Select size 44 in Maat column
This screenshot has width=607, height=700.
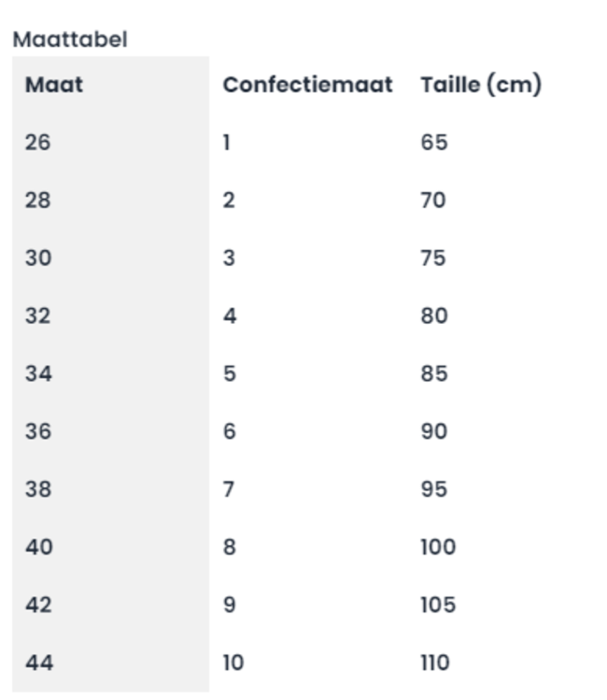click(38, 664)
